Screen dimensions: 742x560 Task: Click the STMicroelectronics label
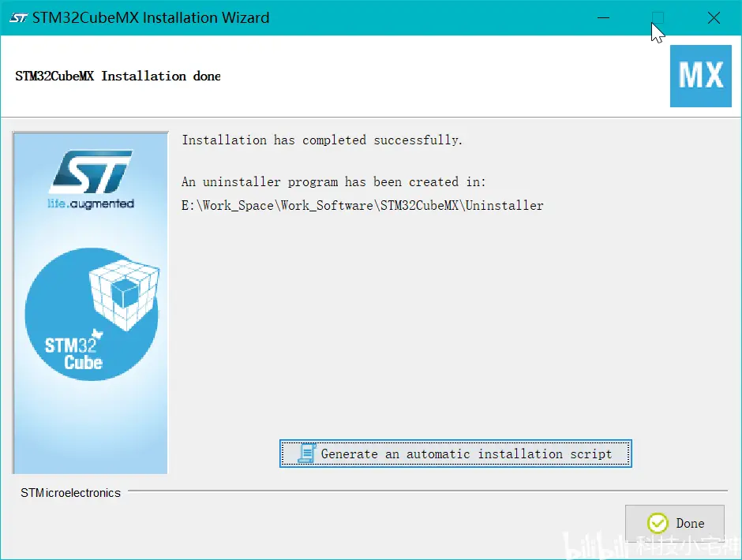coord(70,493)
